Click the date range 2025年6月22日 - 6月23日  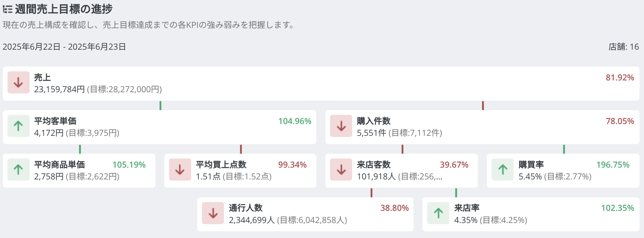(x=64, y=47)
